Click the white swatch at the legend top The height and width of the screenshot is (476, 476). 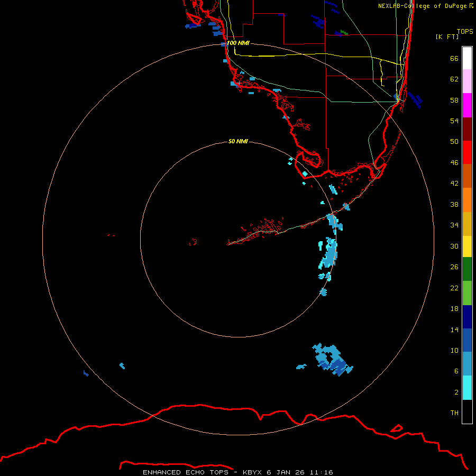[x=467, y=58]
